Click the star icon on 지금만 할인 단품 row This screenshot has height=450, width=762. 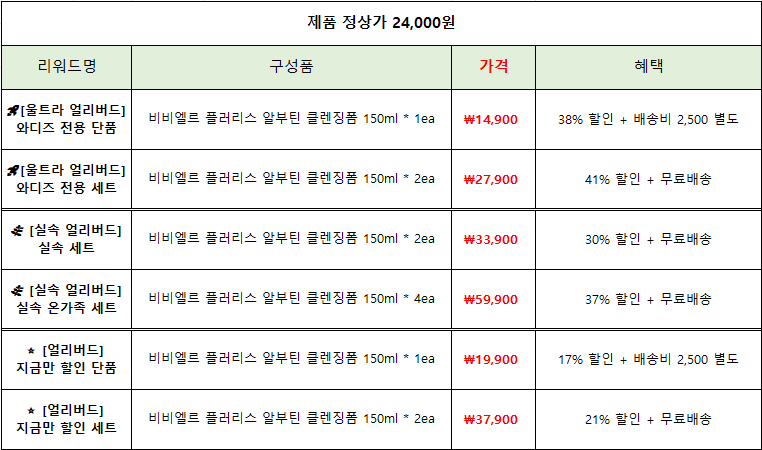33,350
